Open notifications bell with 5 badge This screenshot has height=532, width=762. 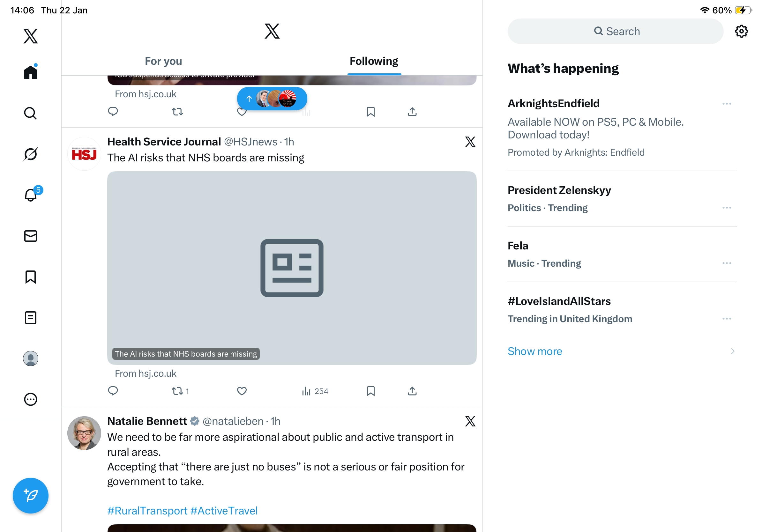point(31,195)
